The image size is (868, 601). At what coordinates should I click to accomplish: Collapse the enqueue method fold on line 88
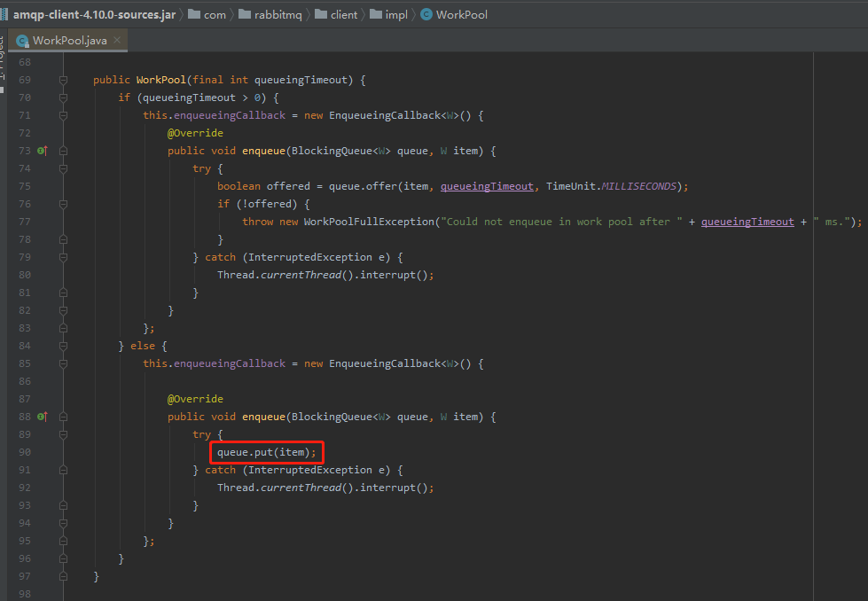point(63,417)
